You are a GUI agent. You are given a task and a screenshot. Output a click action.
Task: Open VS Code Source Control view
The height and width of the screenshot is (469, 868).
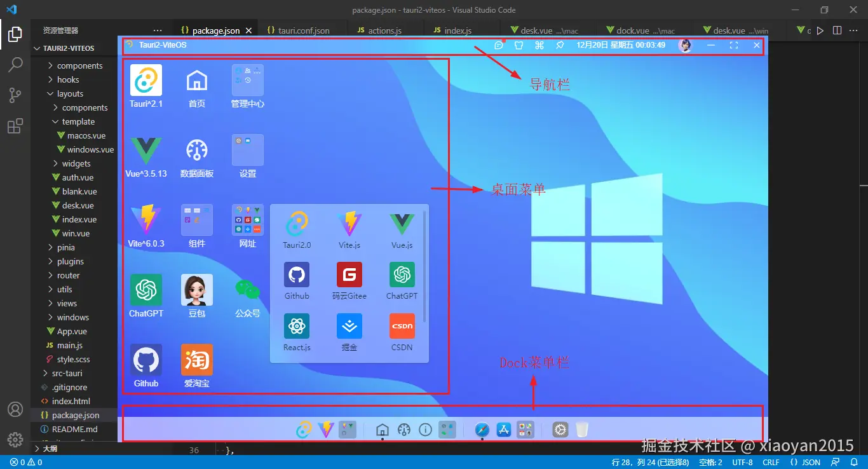click(15, 95)
